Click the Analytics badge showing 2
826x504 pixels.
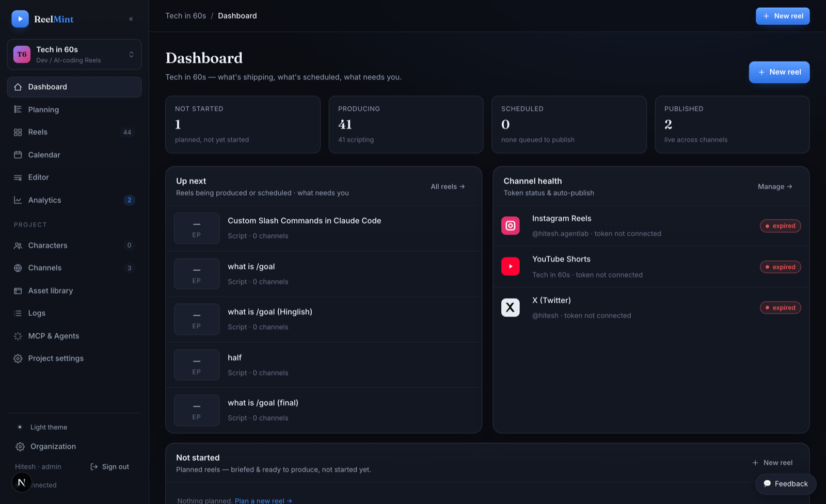tap(130, 200)
